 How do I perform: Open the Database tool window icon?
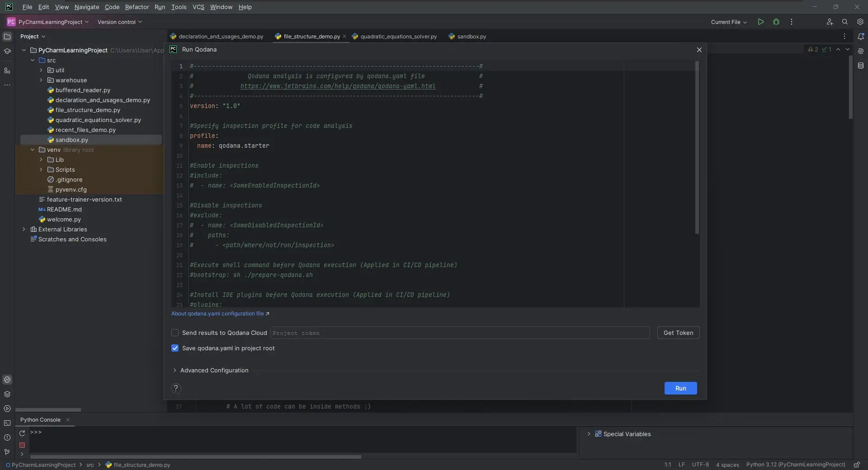point(860,66)
